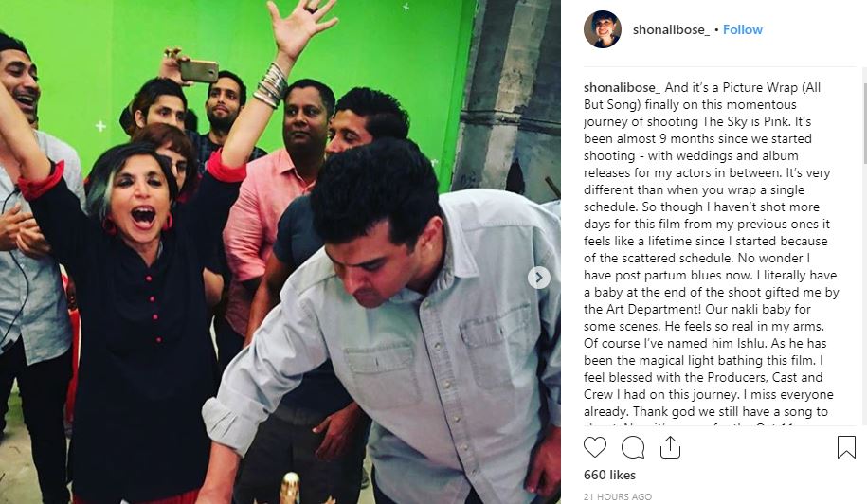The height and width of the screenshot is (504, 867).
Task: Open the shonalibose_ username starting the caption
Action: [622, 87]
